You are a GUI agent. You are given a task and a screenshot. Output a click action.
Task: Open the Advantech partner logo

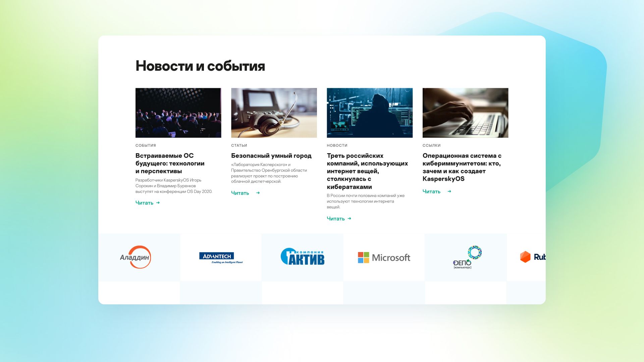coord(221,258)
